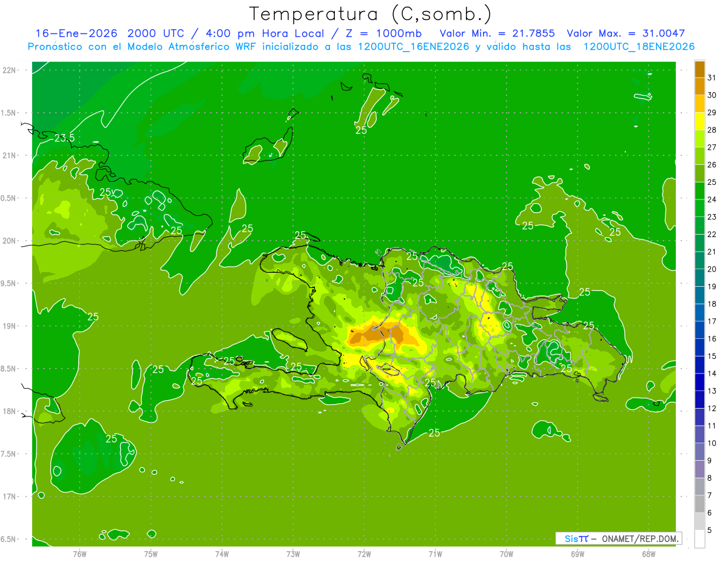This screenshot has height=562, width=728.
Task: Click the '17' colorbar label
Action: click(x=712, y=321)
